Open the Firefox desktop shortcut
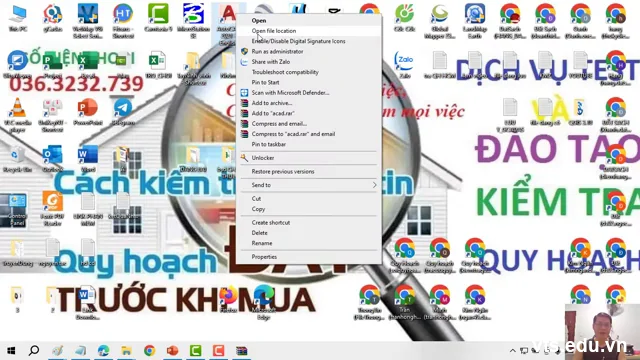The width and height of the screenshot is (640, 360). 228,300
